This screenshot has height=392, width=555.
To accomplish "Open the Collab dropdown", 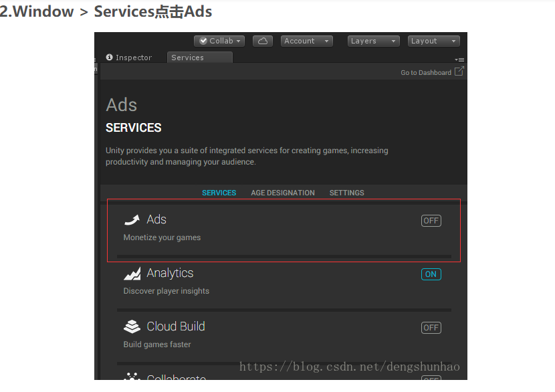I will coord(219,41).
